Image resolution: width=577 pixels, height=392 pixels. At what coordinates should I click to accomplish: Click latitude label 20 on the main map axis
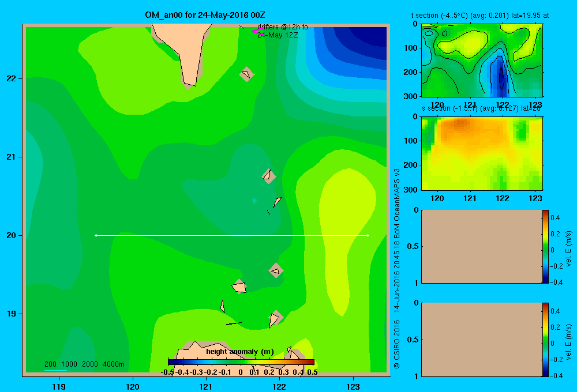[11, 235]
